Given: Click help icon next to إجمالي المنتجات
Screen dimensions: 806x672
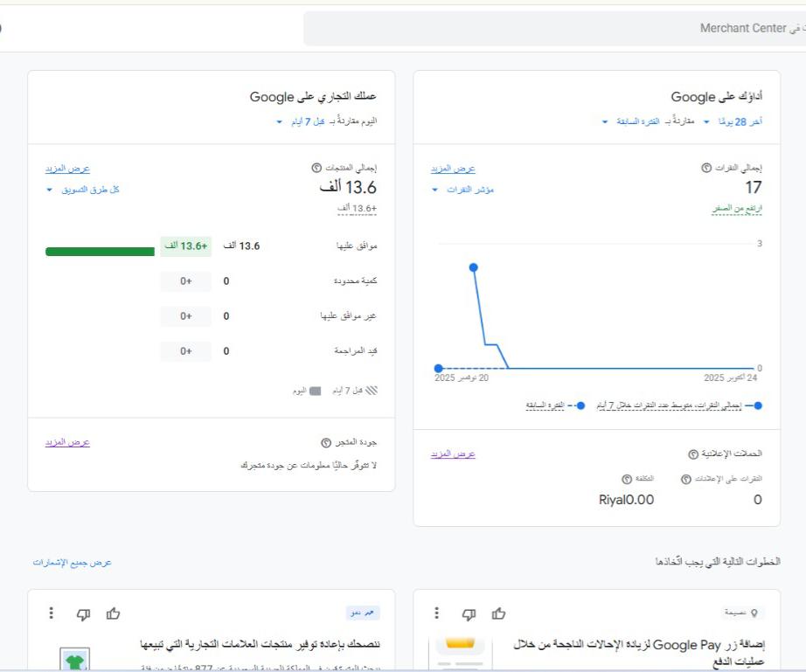Looking at the screenshot, I should (x=316, y=168).
